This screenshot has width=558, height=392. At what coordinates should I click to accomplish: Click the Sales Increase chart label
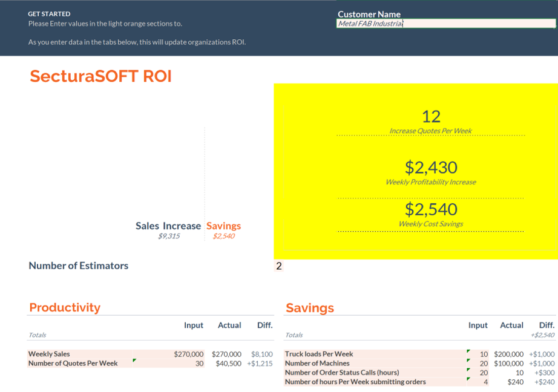[x=168, y=226]
